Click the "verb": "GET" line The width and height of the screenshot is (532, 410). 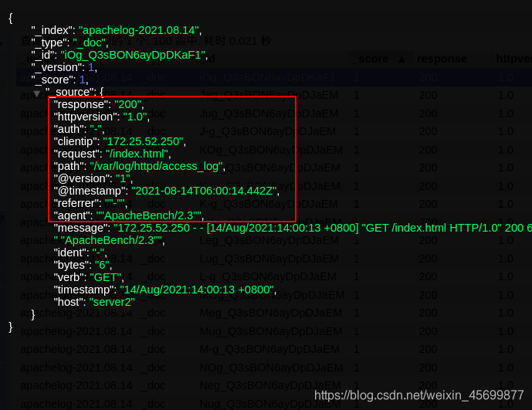tap(89, 277)
